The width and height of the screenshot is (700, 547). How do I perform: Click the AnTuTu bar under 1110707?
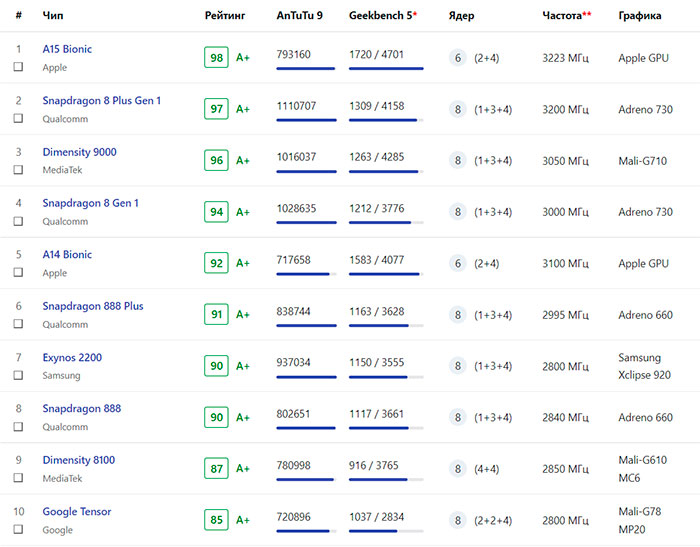coord(306,120)
